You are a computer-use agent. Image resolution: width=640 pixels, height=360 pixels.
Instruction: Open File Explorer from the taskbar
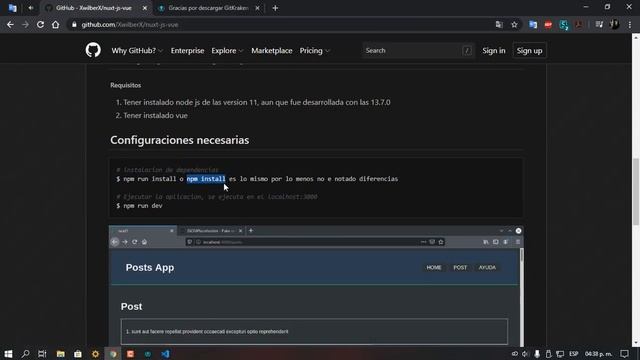[x=60, y=353]
